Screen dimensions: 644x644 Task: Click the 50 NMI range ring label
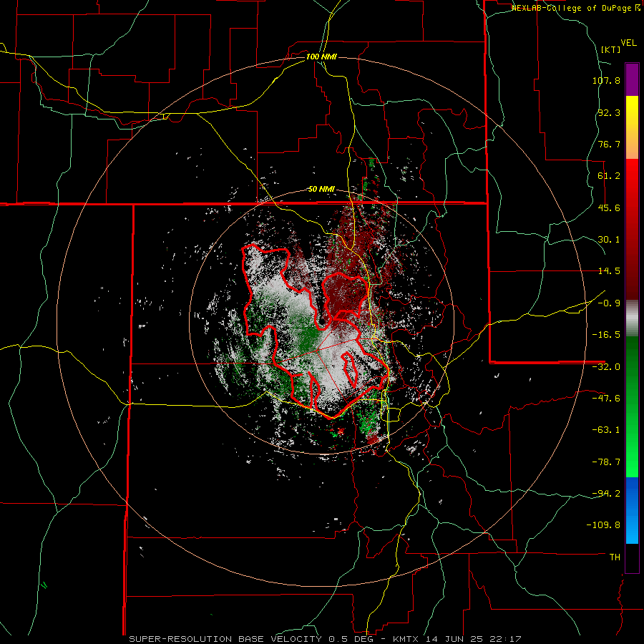pyautogui.click(x=321, y=190)
